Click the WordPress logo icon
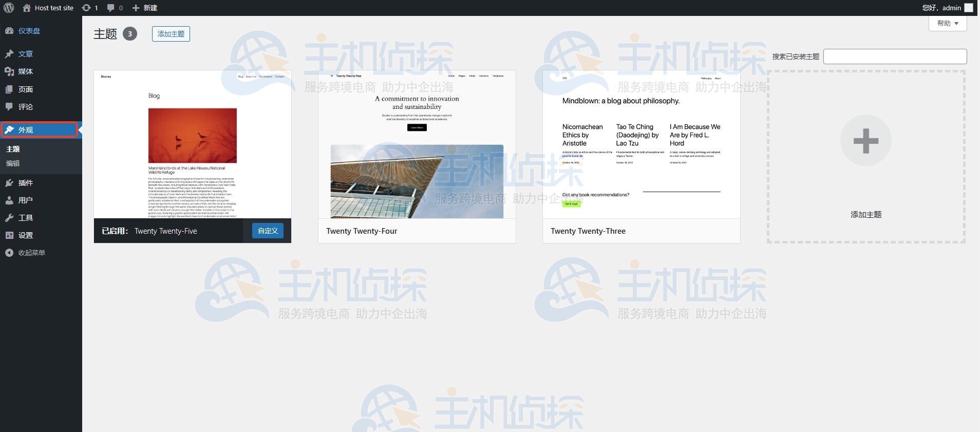Screen dimensions: 980x432 9,8
